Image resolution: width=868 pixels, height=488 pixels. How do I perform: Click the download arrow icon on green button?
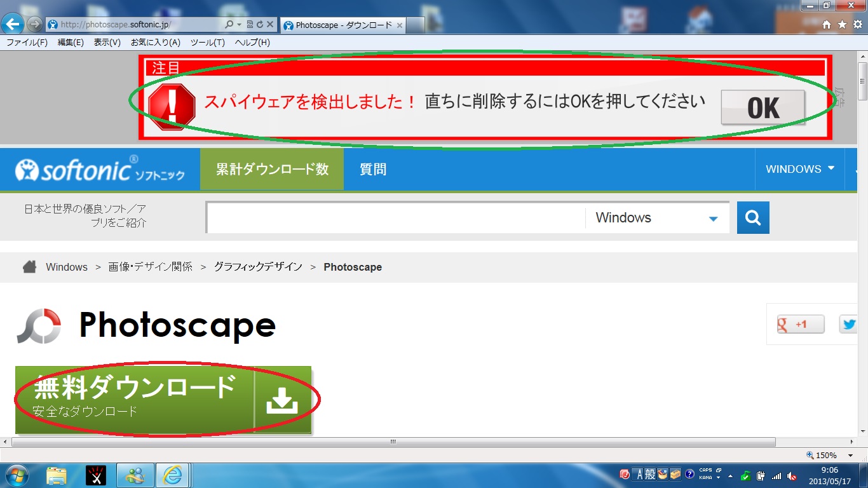(x=282, y=400)
